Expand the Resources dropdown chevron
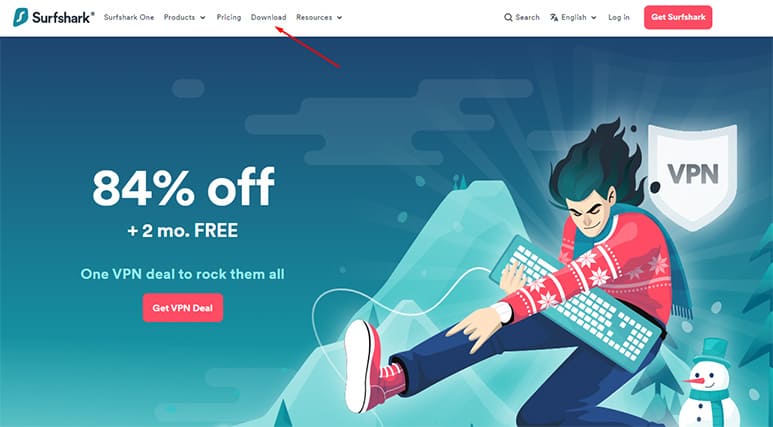Screen dimensions: 773x427 (x=339, y=17)
